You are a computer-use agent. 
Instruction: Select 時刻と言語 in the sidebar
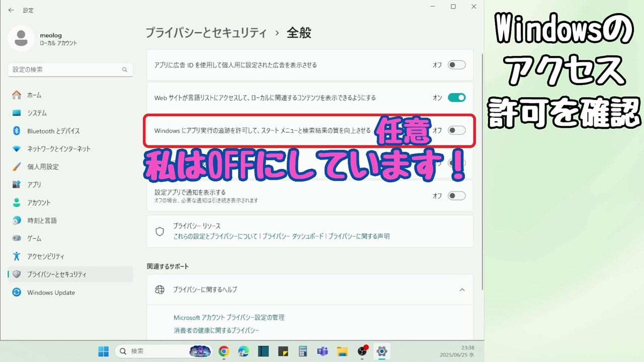click(x=70, y=221)
